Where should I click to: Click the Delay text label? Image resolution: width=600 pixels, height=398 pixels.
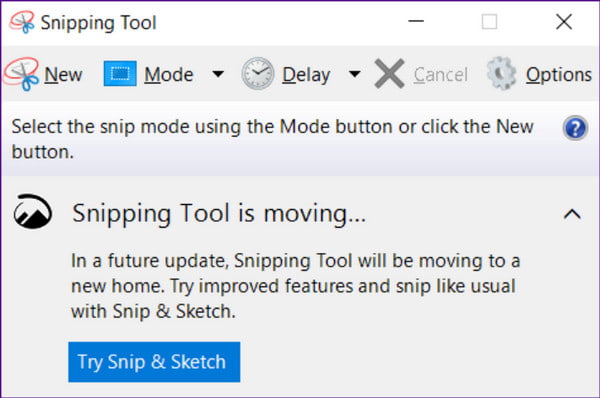click(306, 75)
